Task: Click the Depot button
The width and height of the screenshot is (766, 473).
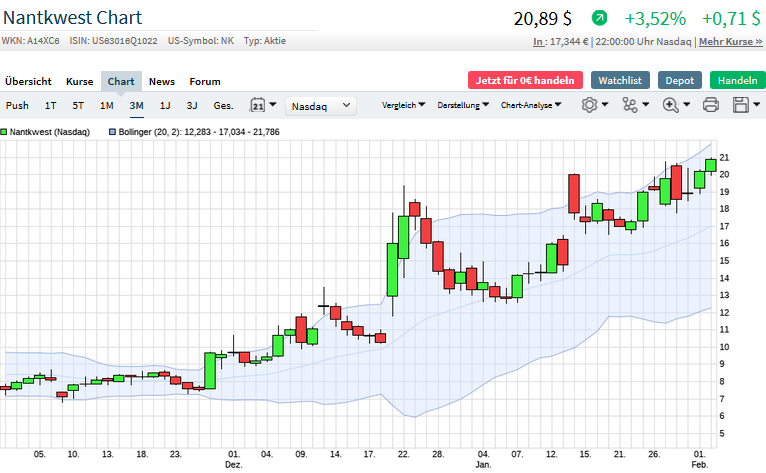Action: click(680, 80)
